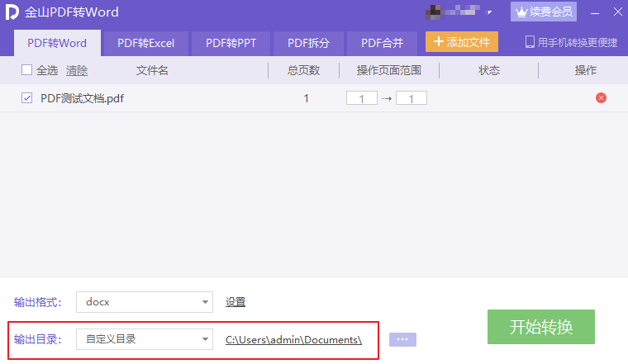Click the 操作 column header
Image resolution: width=628 pixels, height=364 pixels.
click(586, 70)
